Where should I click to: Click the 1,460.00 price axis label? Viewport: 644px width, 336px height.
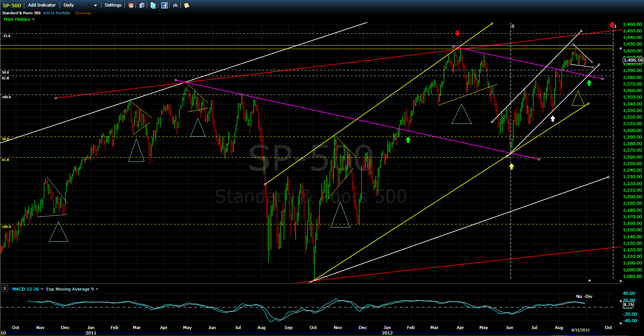coord(632,24)
